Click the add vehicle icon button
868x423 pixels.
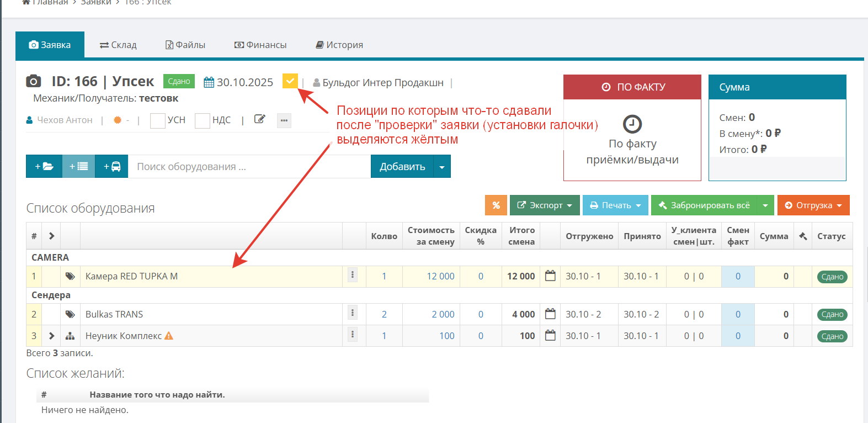(112, 166)
